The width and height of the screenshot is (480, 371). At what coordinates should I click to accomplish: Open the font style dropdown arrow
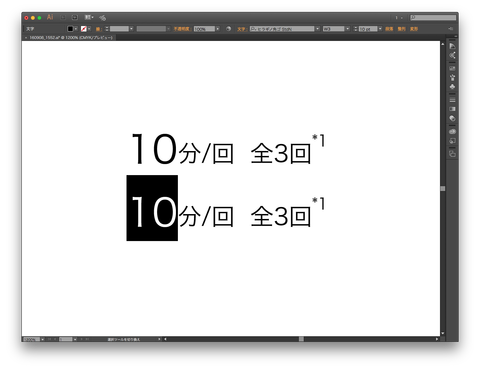pos(347,29)
